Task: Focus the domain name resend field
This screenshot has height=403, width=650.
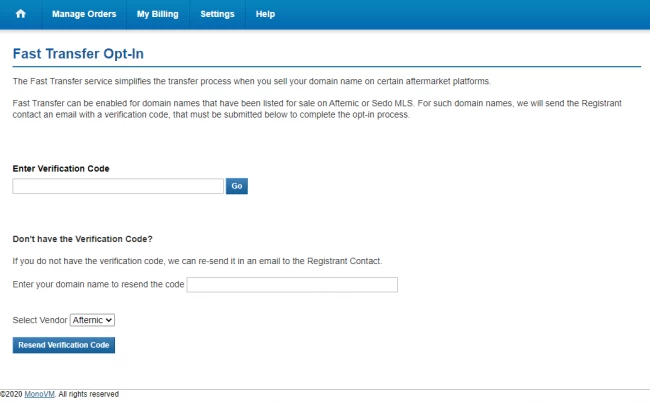Action: click(292, 285)
